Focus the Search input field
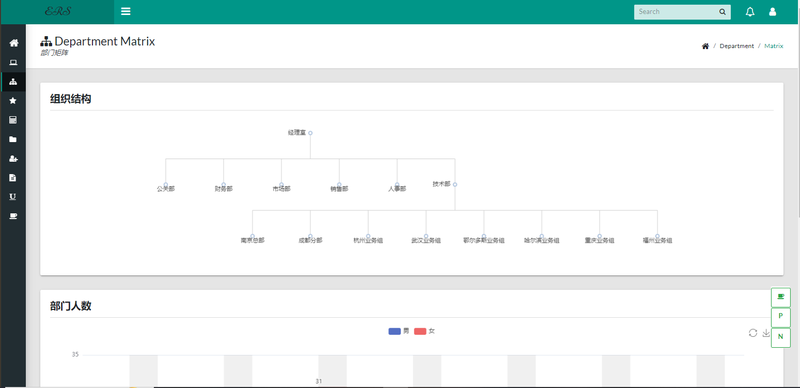The width and height of the screenshot is (800, 388). point(677,12)
